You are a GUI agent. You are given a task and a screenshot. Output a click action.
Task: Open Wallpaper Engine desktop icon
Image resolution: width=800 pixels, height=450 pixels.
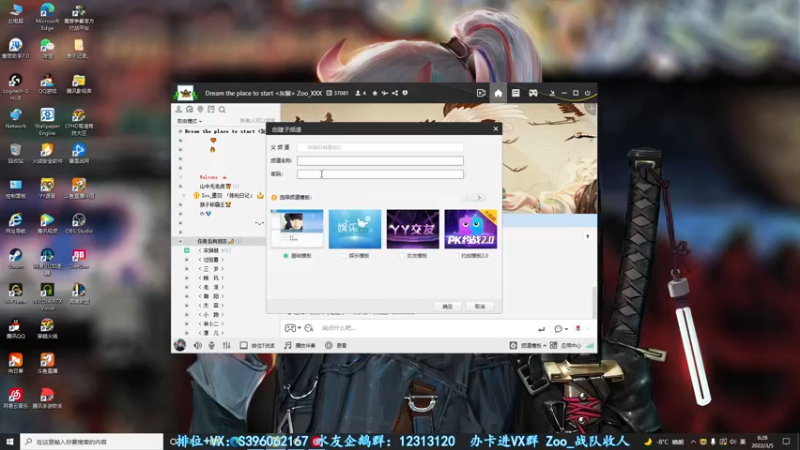click(x=47, y=121)
